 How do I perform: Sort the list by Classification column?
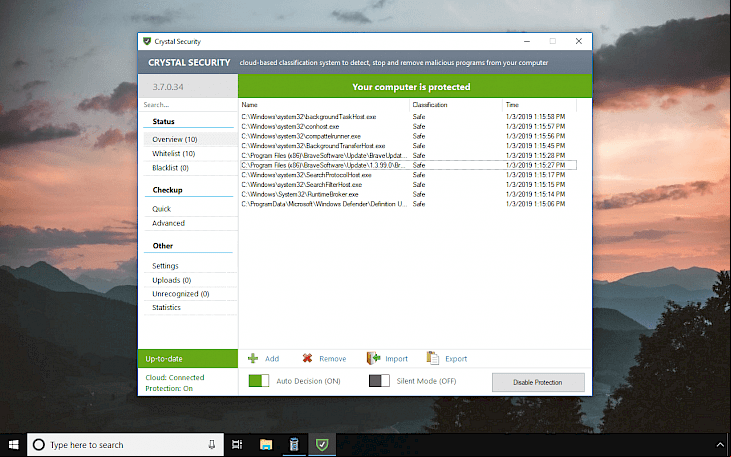point(456,105)
